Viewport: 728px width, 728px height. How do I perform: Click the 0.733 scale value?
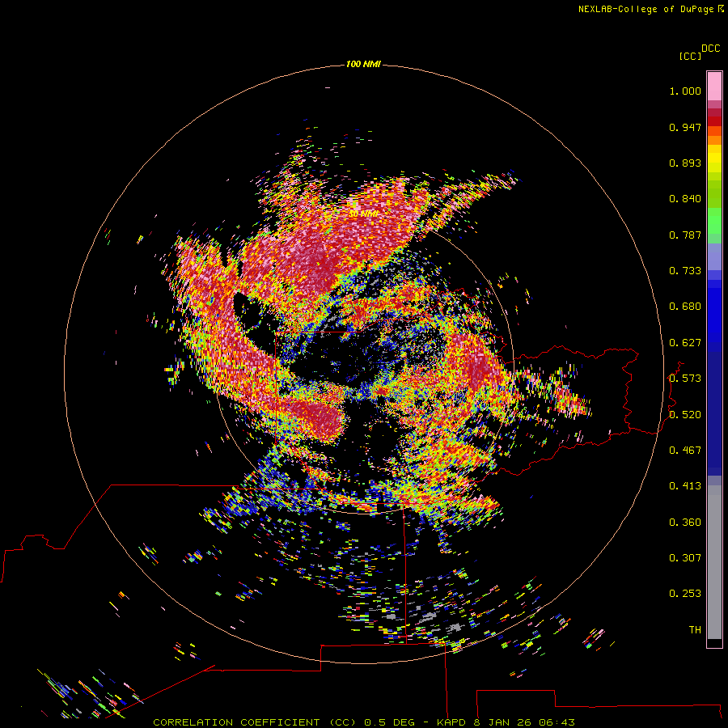[x=685, y=271]
